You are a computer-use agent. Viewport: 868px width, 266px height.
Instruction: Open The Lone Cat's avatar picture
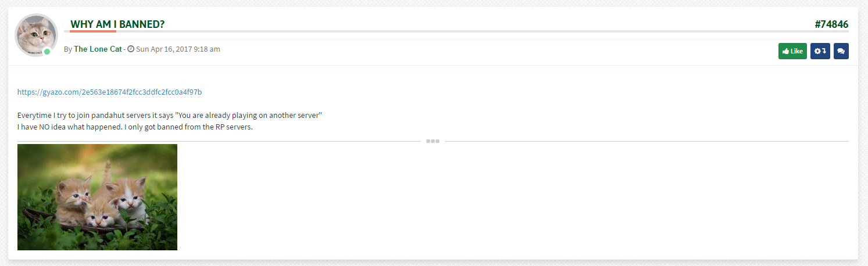pyautogui.click(x=35, y=35)
